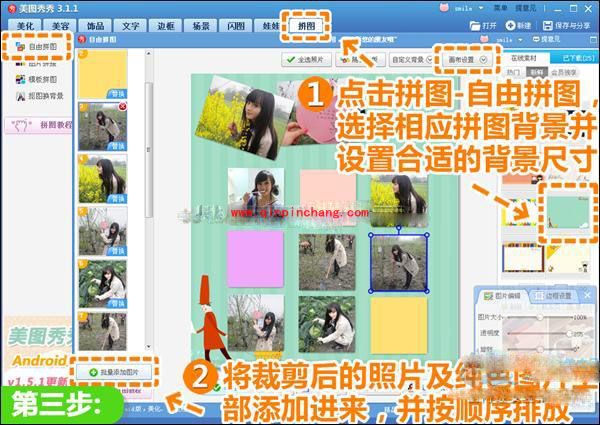Click the pink avatar icon in main title bar
Viewport: 600px width, 425px height.
[444, 8]
